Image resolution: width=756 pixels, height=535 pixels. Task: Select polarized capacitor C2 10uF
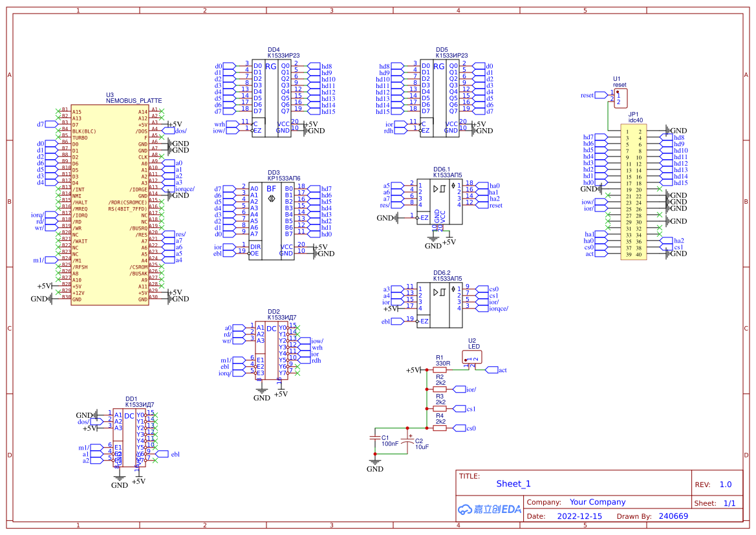click(x=407, y=440)
